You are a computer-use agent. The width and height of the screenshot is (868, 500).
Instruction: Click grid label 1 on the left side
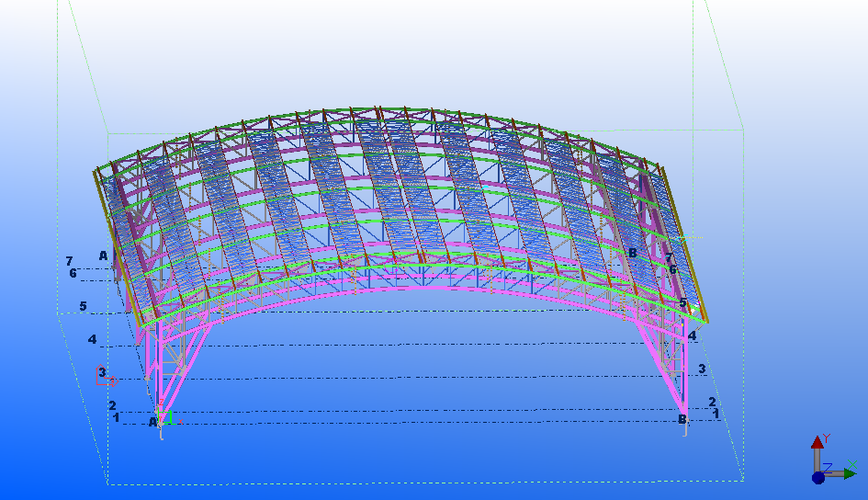pos(117,417)
